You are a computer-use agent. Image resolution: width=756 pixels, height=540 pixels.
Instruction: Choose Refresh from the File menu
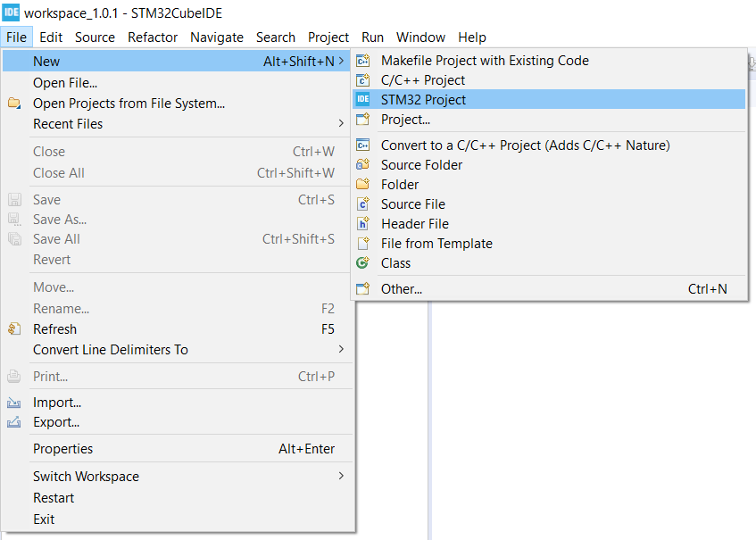tap(177, 328)
